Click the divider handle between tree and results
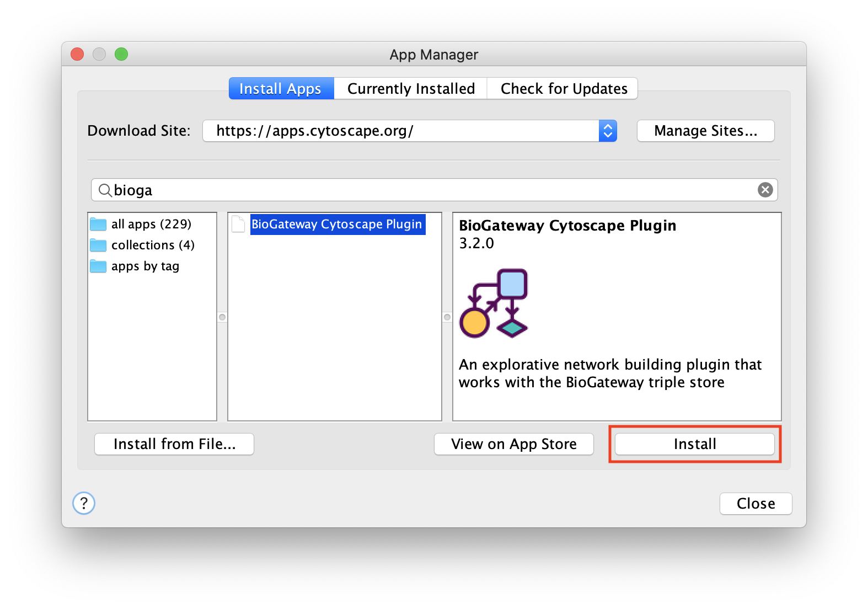Screen dimensions: 868x609 point(222,317)
